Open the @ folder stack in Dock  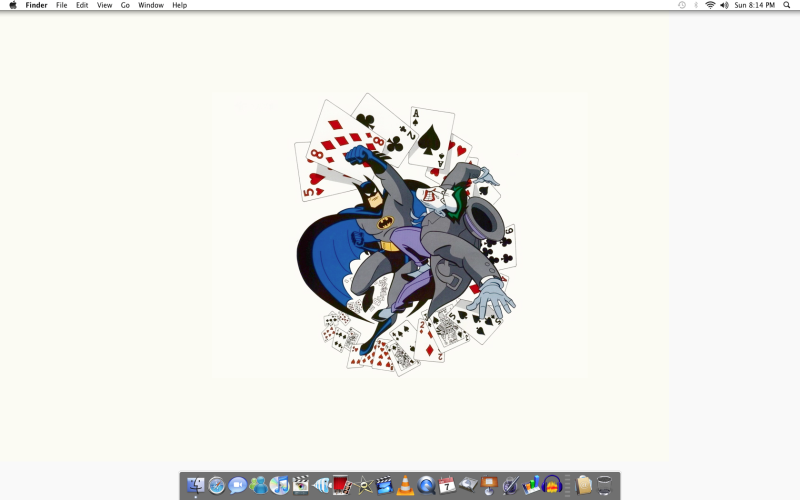(583, 485)
